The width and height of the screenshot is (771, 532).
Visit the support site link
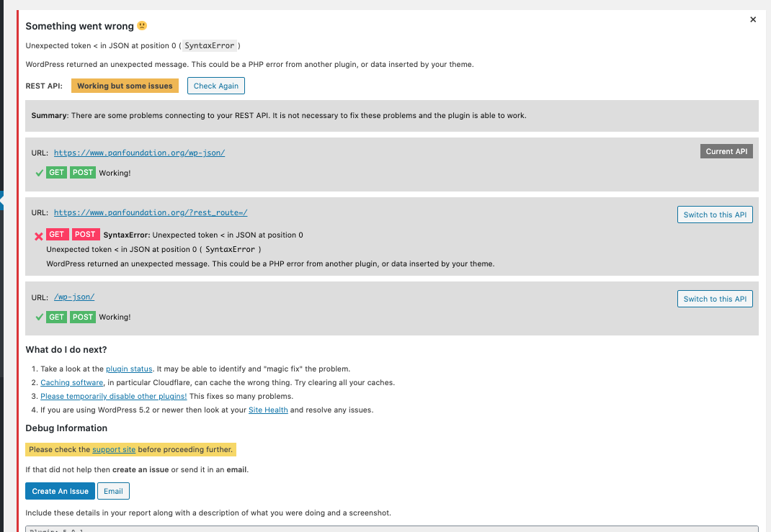click(x=113, y=449)
